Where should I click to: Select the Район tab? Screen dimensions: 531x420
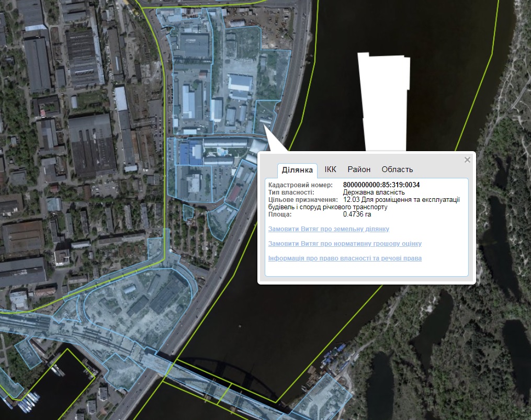point(359,169)
